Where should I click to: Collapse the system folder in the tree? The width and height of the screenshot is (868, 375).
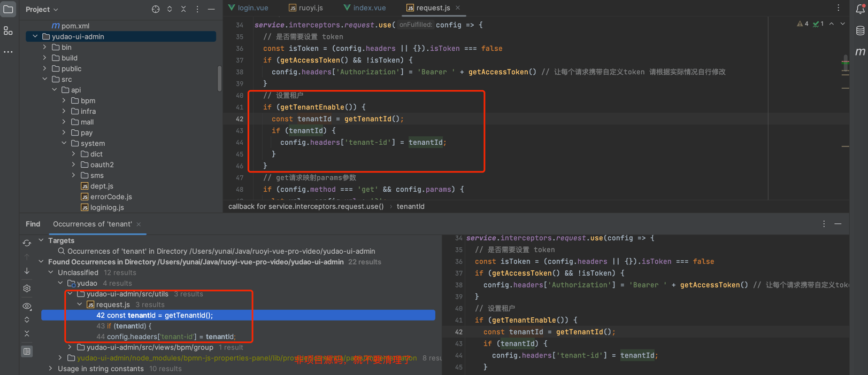click(64, 143)
